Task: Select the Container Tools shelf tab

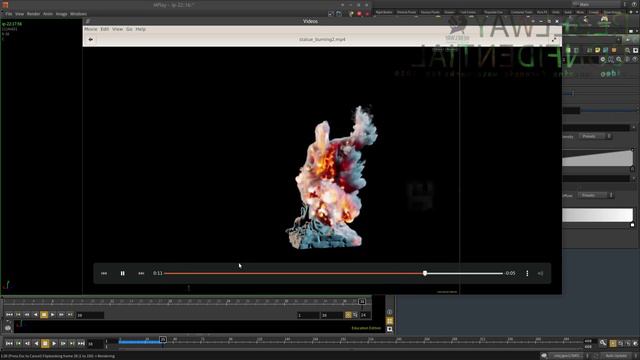Action: click(521, 12)
